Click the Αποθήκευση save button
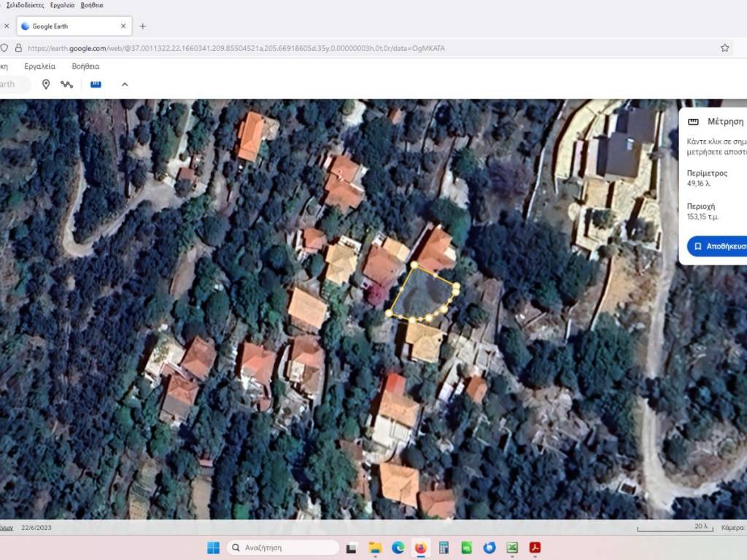The image size is (747, 560). 719,246
